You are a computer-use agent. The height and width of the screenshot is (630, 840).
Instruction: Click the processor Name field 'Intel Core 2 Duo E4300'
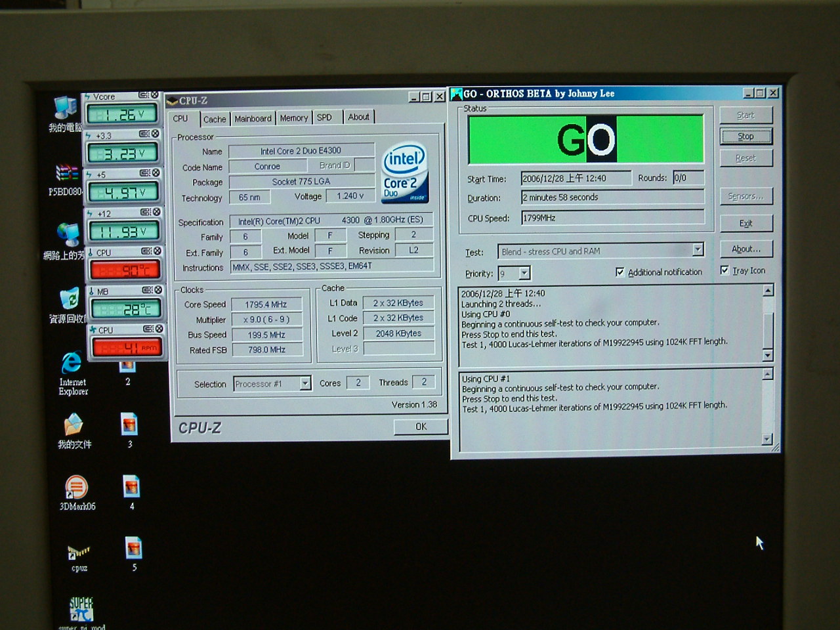pyautogui.click(x=301, y=150)
